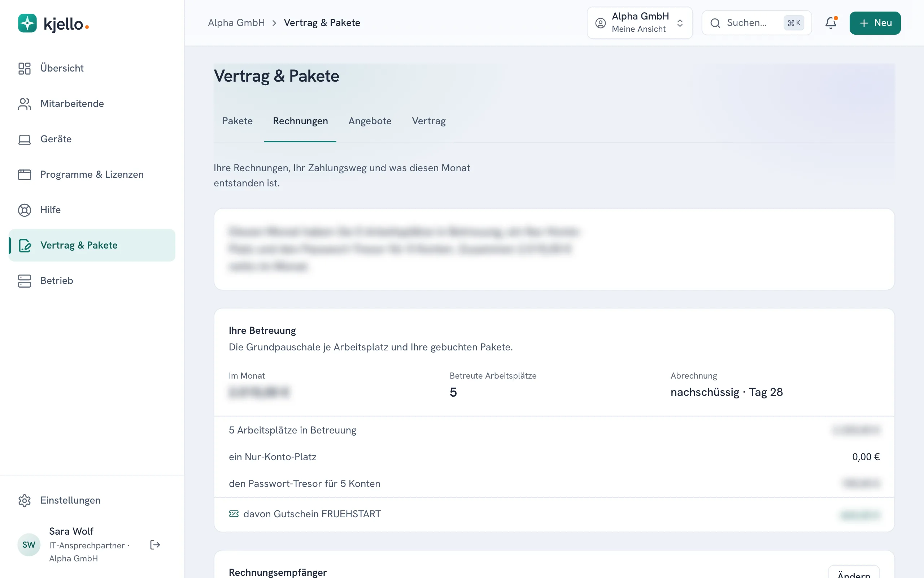
Task: Switch to the Vertrag tab
Action: [428, 121]
